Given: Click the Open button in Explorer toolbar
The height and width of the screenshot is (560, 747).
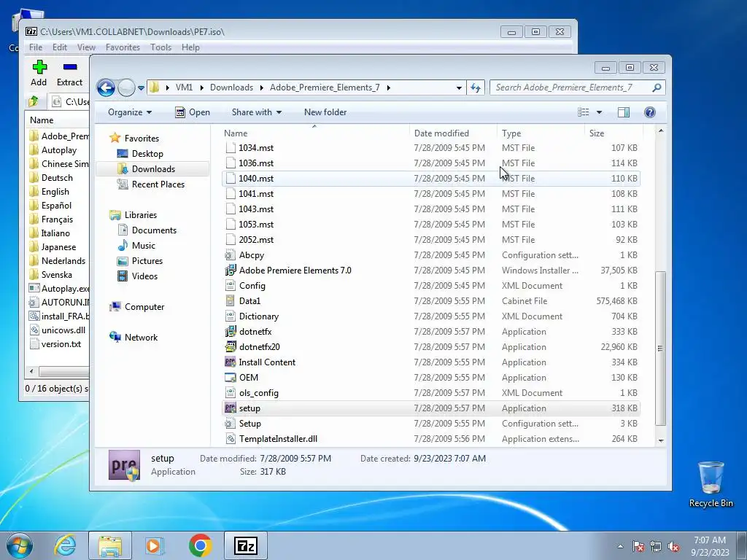Looking at the screenshot, I should click(193, 112).
